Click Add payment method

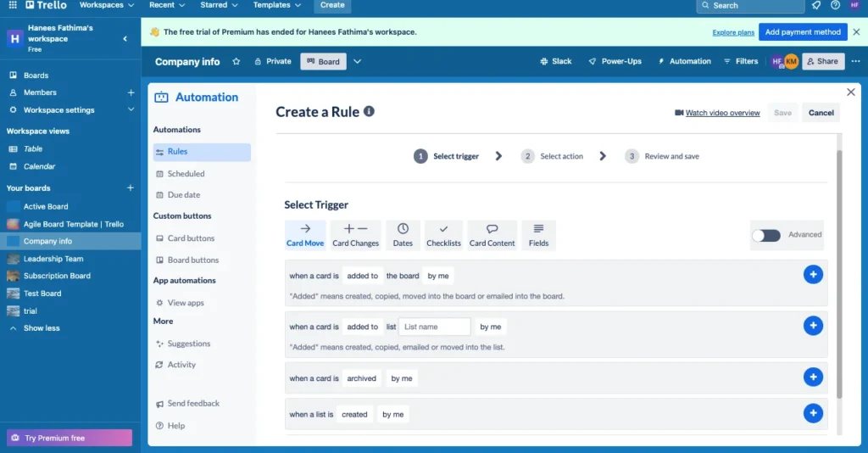pos(803,32)
